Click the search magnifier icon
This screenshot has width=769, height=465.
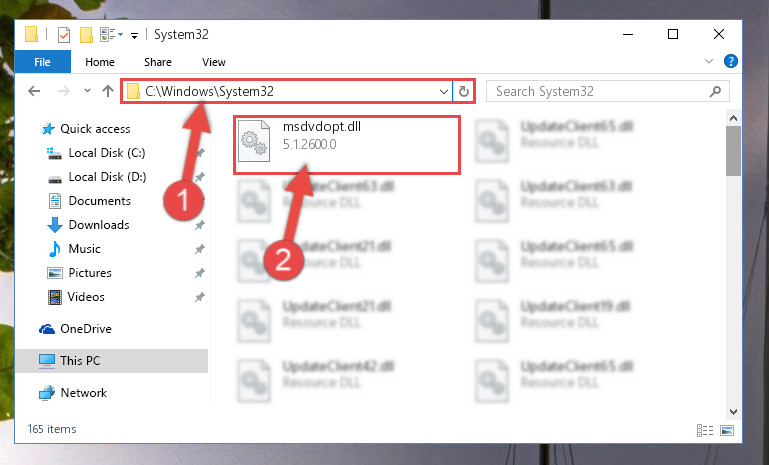pos(716,91)
